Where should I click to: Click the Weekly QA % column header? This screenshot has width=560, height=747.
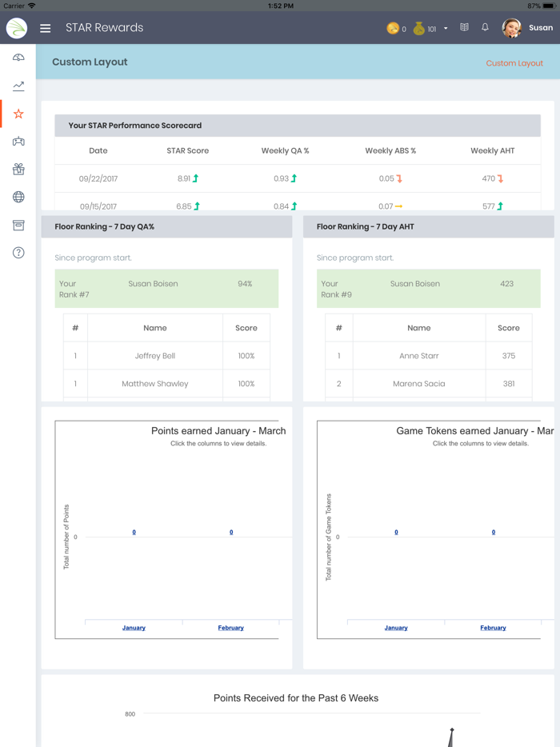tap(285, 150)
